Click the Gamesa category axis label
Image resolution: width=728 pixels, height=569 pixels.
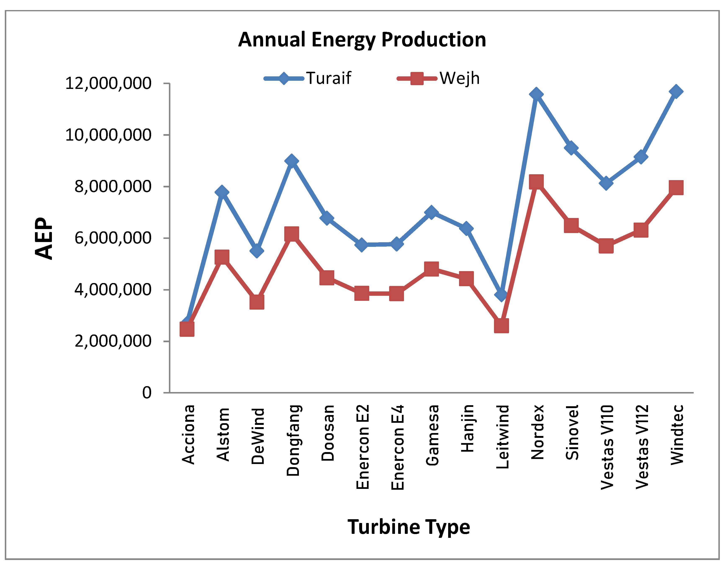pyautogui.click(x=432, y=435)
